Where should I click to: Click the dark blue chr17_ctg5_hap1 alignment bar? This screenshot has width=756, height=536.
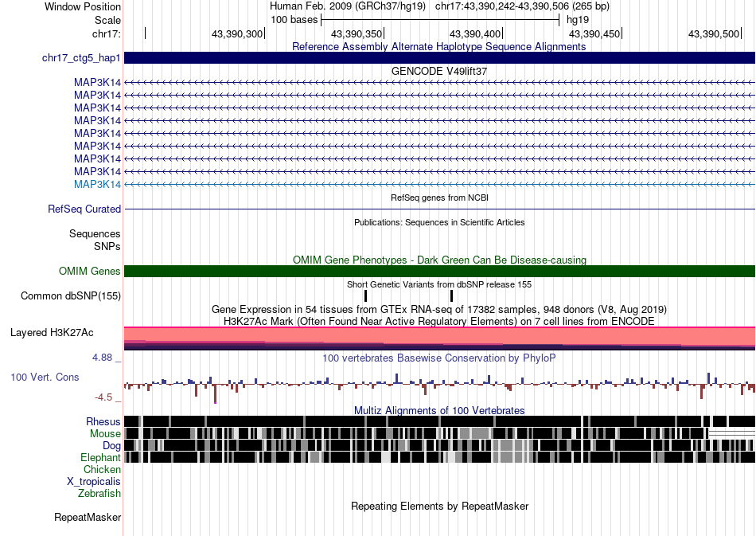(440, 57)
